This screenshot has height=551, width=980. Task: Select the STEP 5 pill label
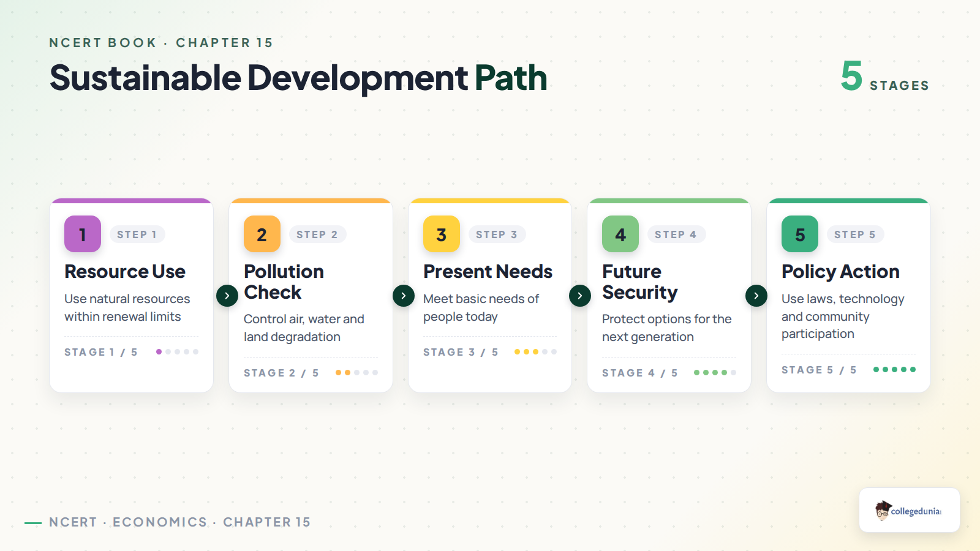click(855, 234)
